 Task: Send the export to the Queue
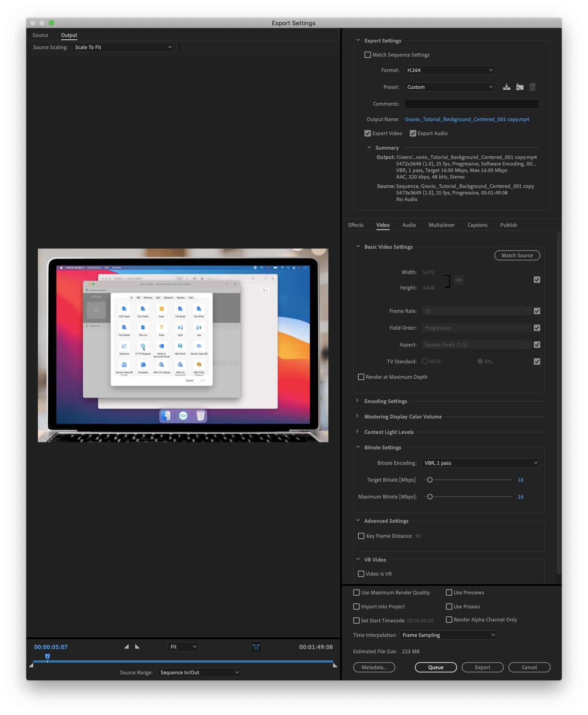click(435, 667)
